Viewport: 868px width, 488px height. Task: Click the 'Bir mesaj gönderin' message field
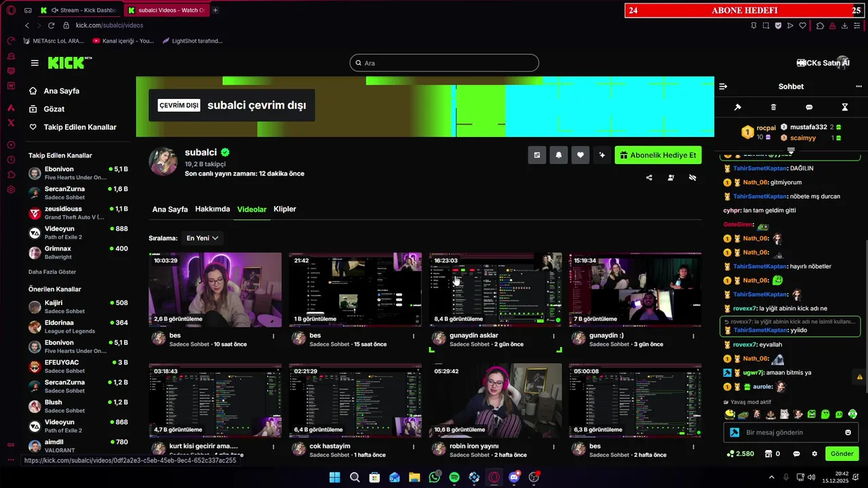pos(791,432)
